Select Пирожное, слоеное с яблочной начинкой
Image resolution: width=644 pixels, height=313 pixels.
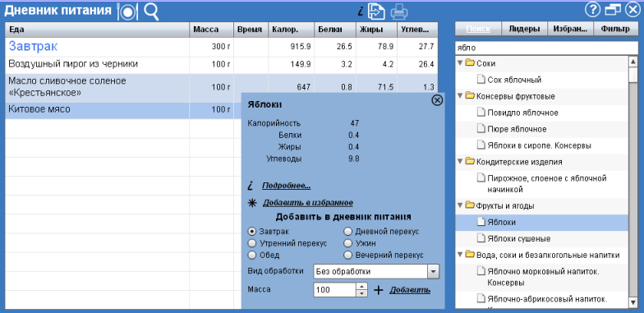tap(542, 184)
